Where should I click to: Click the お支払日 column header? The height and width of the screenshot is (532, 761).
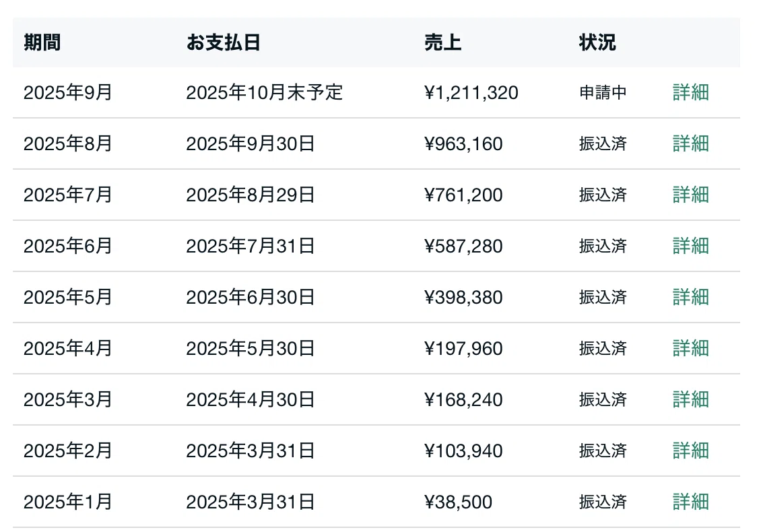(x=224, y=42)
